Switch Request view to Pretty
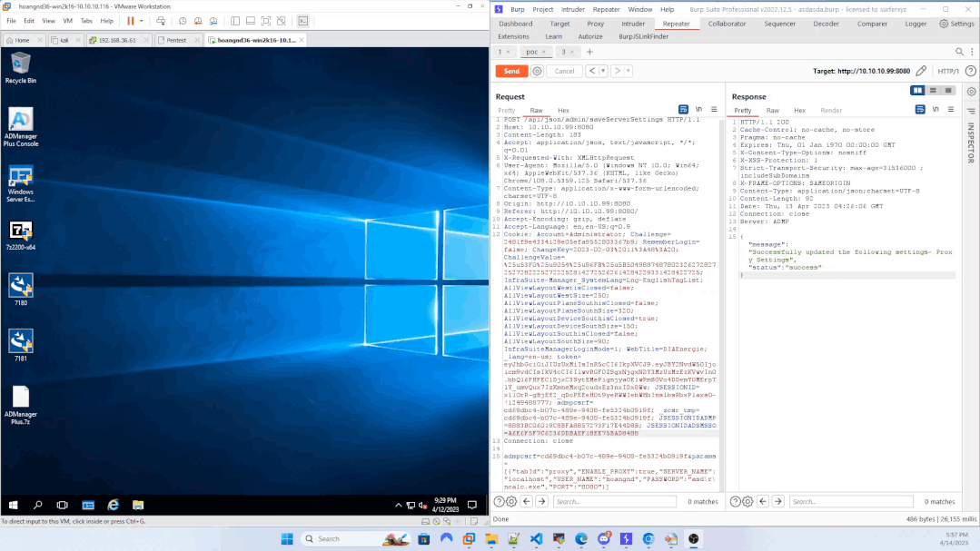Viewport: 980px width, 551px height. pyautogui.click(x=507, y=111)
